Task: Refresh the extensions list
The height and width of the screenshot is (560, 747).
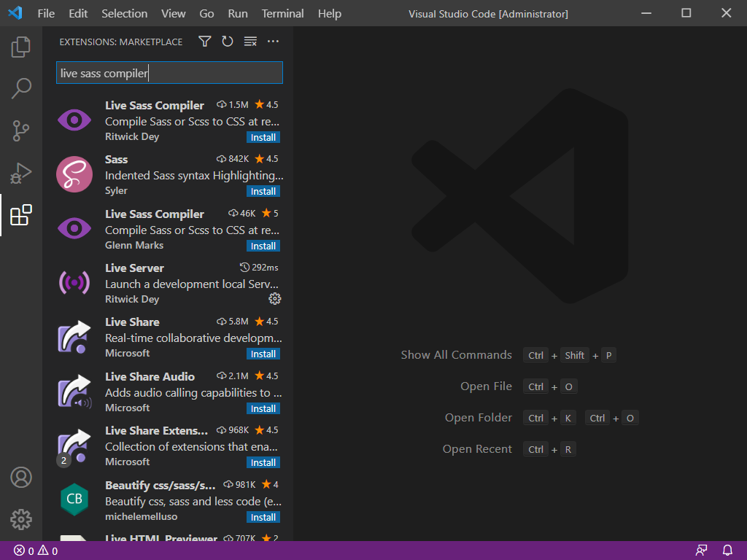Action: [x=228, y=42]
